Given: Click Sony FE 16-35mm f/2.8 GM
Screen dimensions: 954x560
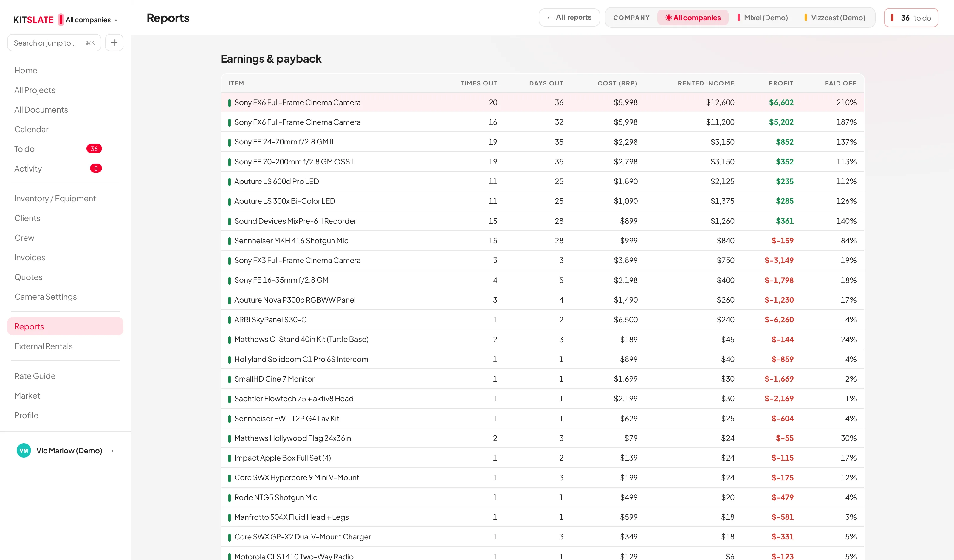Looking at the screenshot, I should click(281, 280).
